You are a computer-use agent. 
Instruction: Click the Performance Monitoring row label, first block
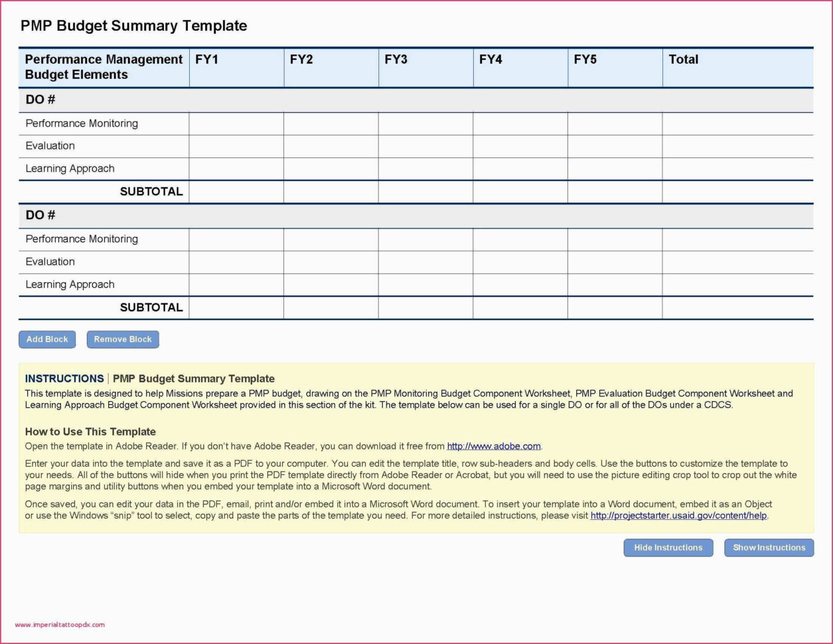point(81,123)
